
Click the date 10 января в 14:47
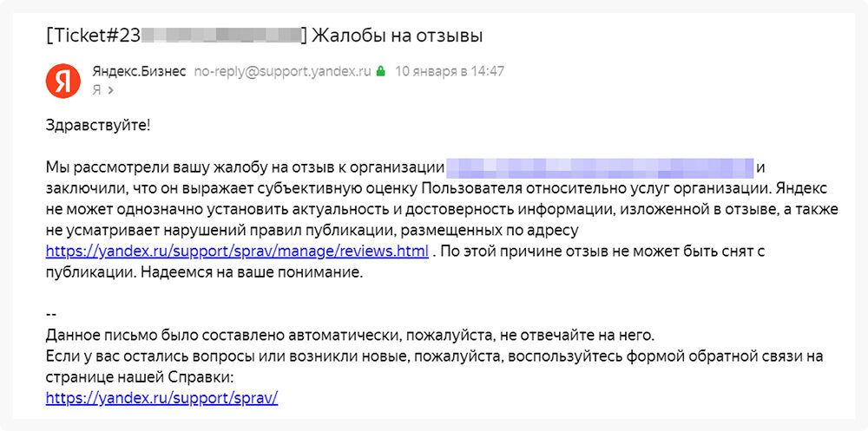450,71
